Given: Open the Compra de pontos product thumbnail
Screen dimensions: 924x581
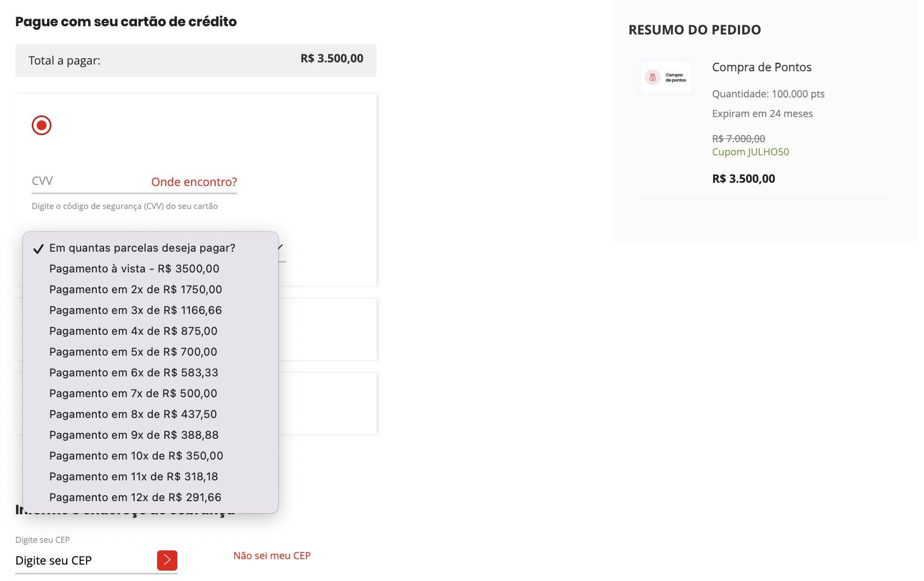Looking at the screenshot, I should [666, 77].
